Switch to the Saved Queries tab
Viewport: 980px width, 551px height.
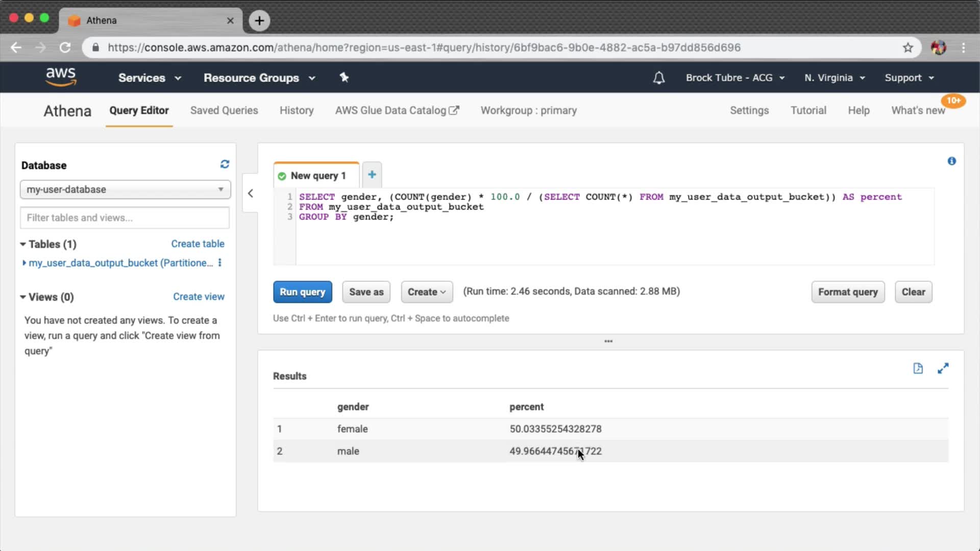click(x=224, y=111)
